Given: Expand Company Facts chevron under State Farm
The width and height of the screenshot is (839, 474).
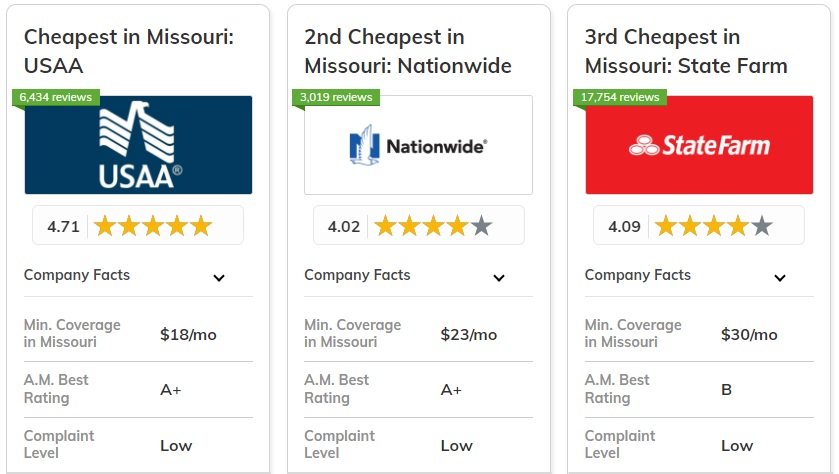Looking at the screenshot, I should (780, 278).
